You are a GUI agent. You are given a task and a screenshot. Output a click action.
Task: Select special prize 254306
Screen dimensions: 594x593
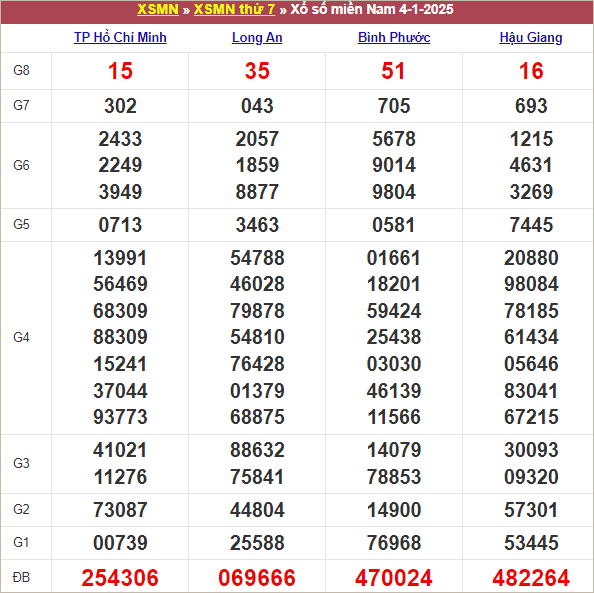120,578
